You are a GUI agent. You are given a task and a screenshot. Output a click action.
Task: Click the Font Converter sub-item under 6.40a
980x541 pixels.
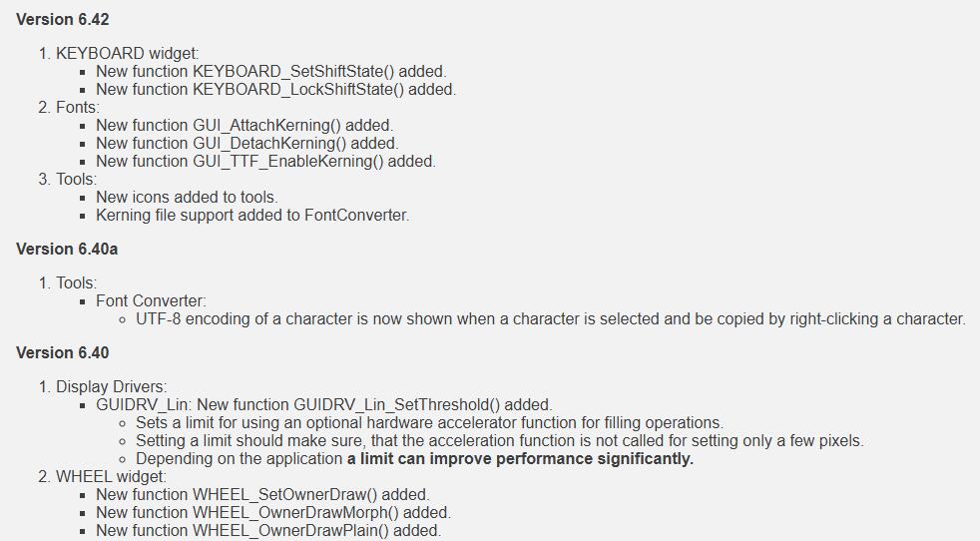tap(151, 300)
